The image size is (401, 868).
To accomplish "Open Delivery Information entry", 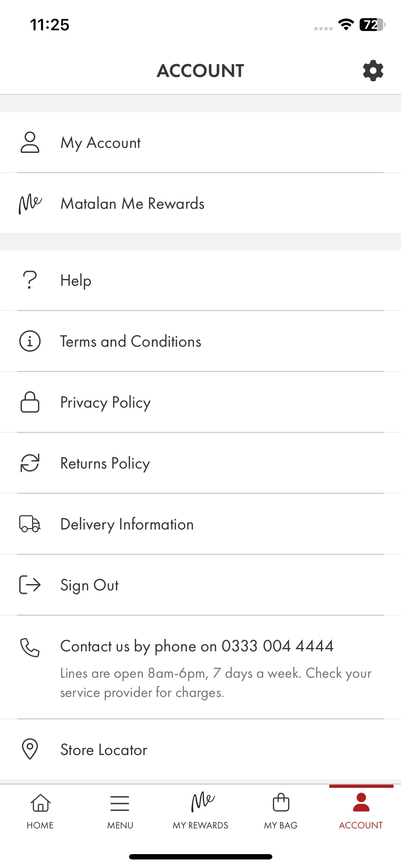I will coord(200,524).
